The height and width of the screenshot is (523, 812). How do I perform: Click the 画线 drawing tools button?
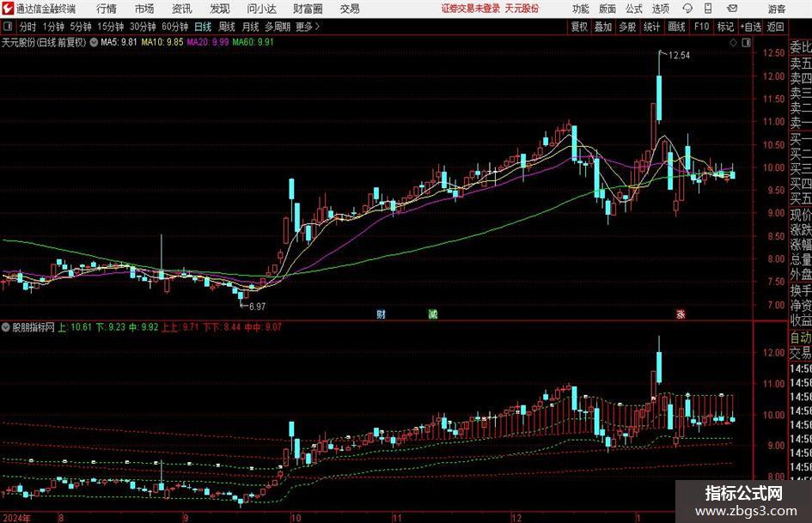[676, 27]
